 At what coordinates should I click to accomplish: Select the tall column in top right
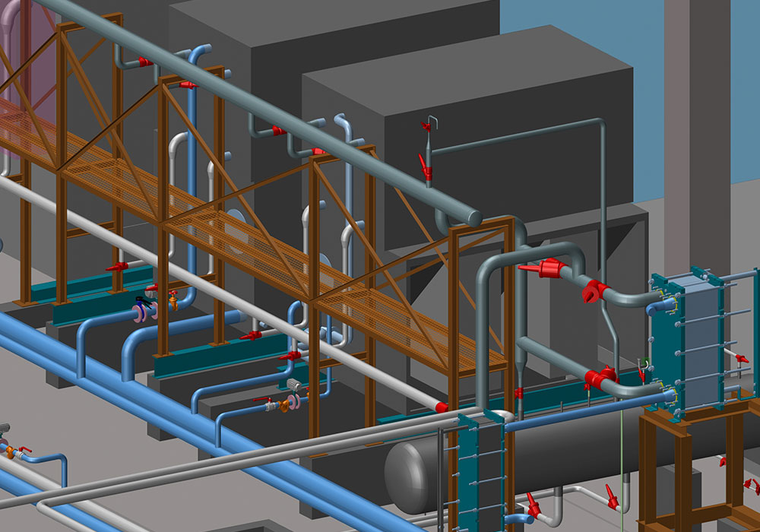tap(687, 114)
